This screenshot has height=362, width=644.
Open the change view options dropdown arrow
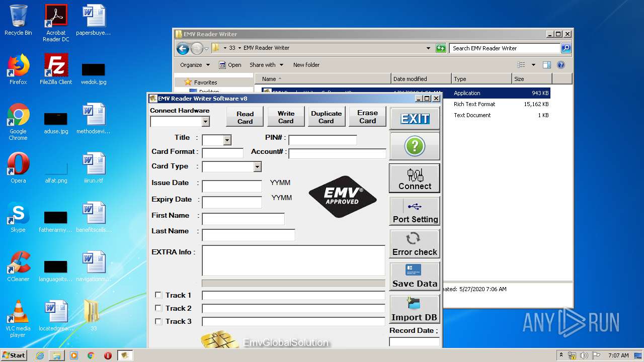tap(533, 65)
